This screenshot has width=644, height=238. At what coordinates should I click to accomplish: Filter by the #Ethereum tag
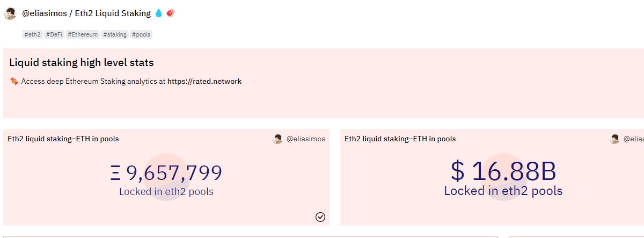[x=83, y=34]
